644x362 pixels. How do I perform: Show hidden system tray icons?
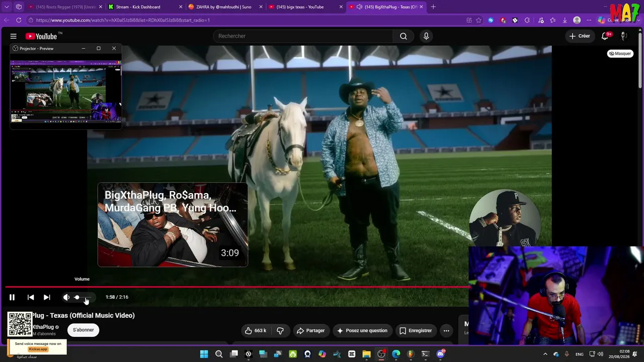(x=545, y=354)
